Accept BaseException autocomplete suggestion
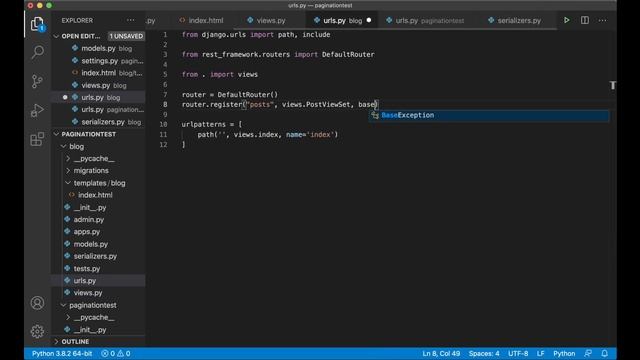Viewport: 640px width, 360px height. pyautogui.click(x=489, y=115)
